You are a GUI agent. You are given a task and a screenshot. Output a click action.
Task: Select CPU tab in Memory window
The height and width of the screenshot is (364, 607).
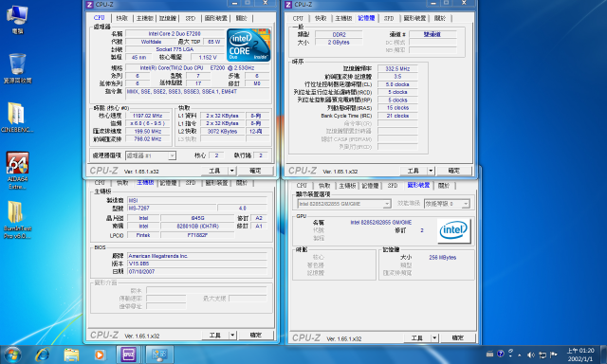(x=298, y=18)
